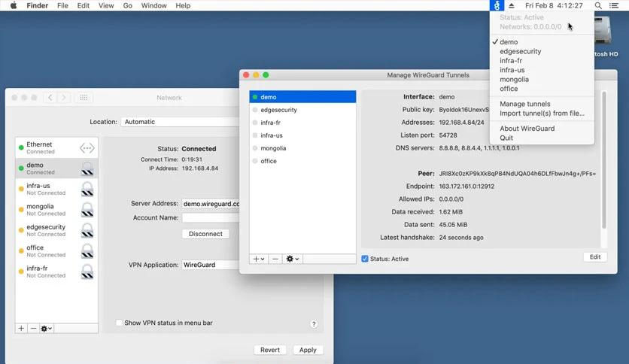Screen dimensions: 629x364
Task: Click the infra-us padlock icon in Network
Action: (87, 190)
